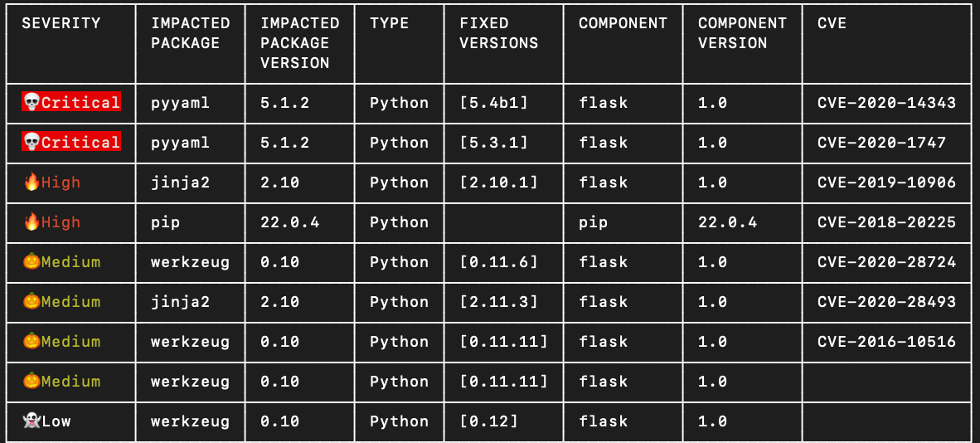
Task: Click the pumpkin icon in the CVE-2020-28493 row
Action: point(32,301)
